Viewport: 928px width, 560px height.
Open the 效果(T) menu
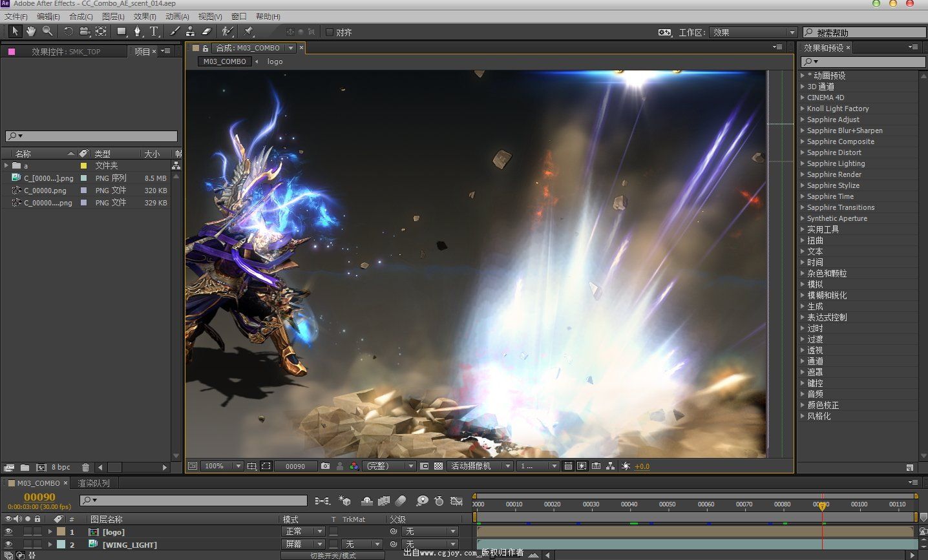click(145, 16)
